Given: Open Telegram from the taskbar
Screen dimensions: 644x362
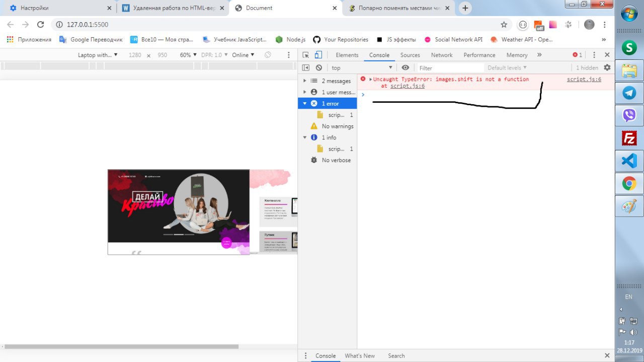Looking at the screenshot, I should tap(629, 93).
